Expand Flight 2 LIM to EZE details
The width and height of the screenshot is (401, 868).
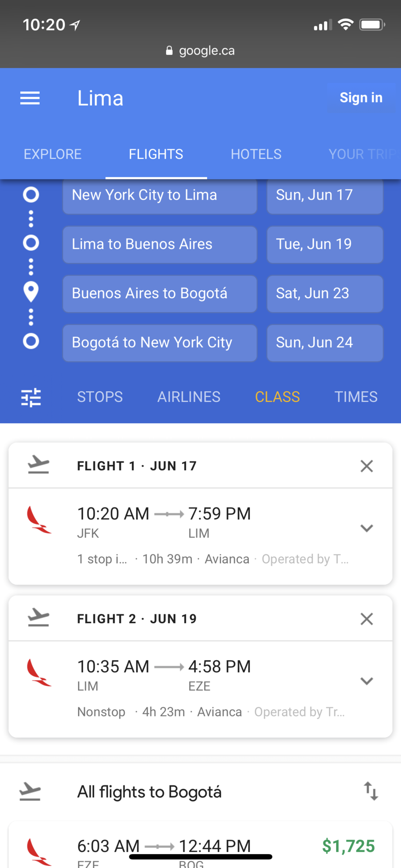(367, 681)
